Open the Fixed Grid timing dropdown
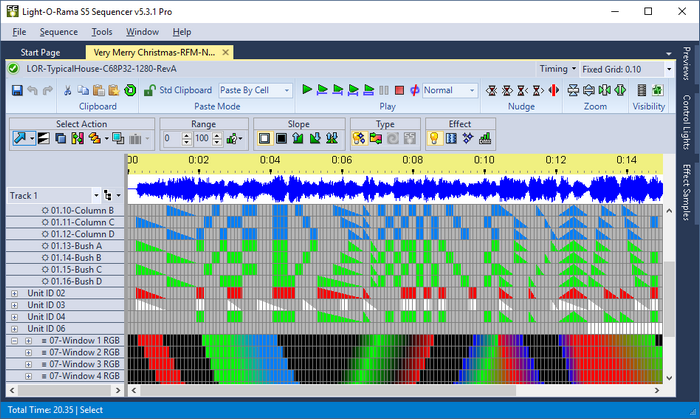700x419 pixels. click(668, 69)
